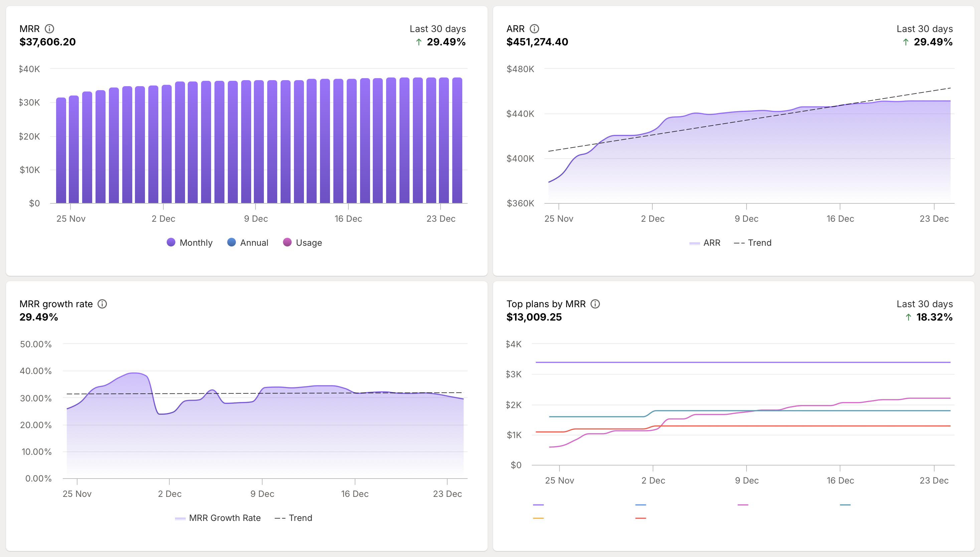The image size is (980, 557).
Task: Toggle the Trend line in the growth rate chart
Action: click(294, 518)
